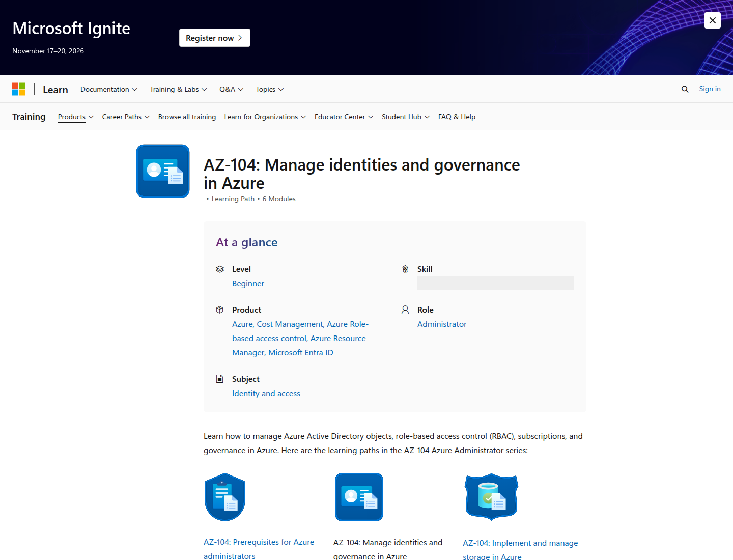733x560 pixels.
Task: Open Browse all training
Action: [x=187, y=117]
